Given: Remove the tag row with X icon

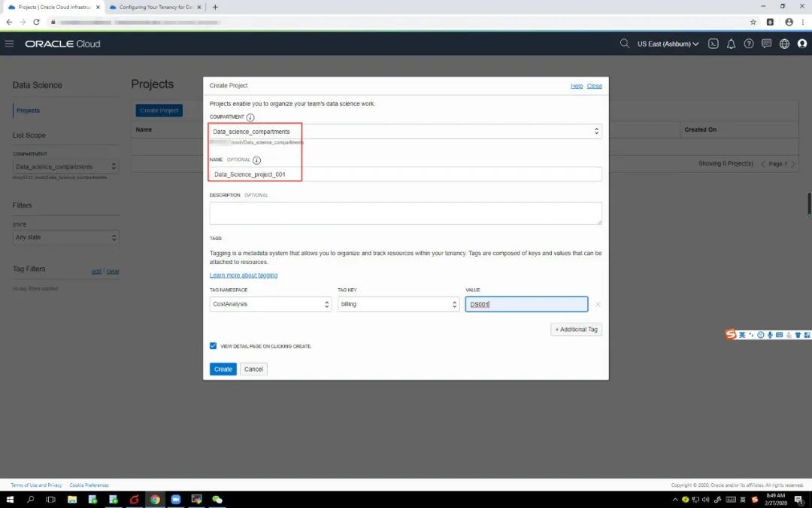Looking at the screenshot, I should click(x=598, y=304).
